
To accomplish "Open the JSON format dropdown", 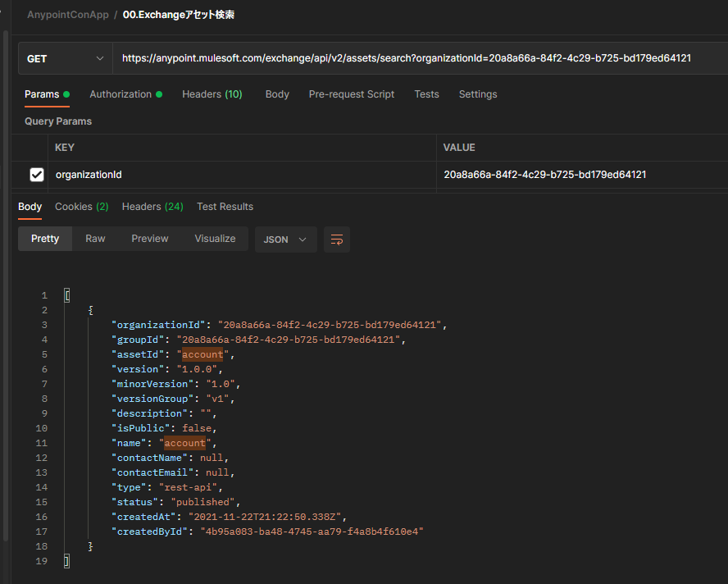I will click(285, 240).
